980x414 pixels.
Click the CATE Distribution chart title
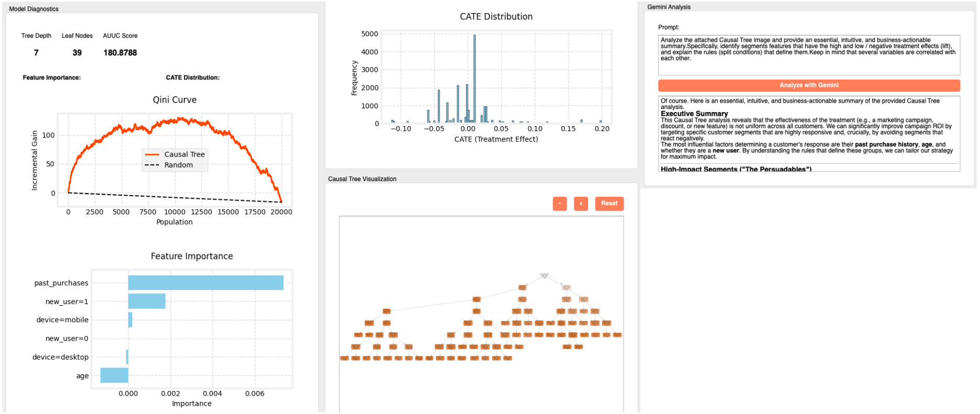(x=496, y=17)
